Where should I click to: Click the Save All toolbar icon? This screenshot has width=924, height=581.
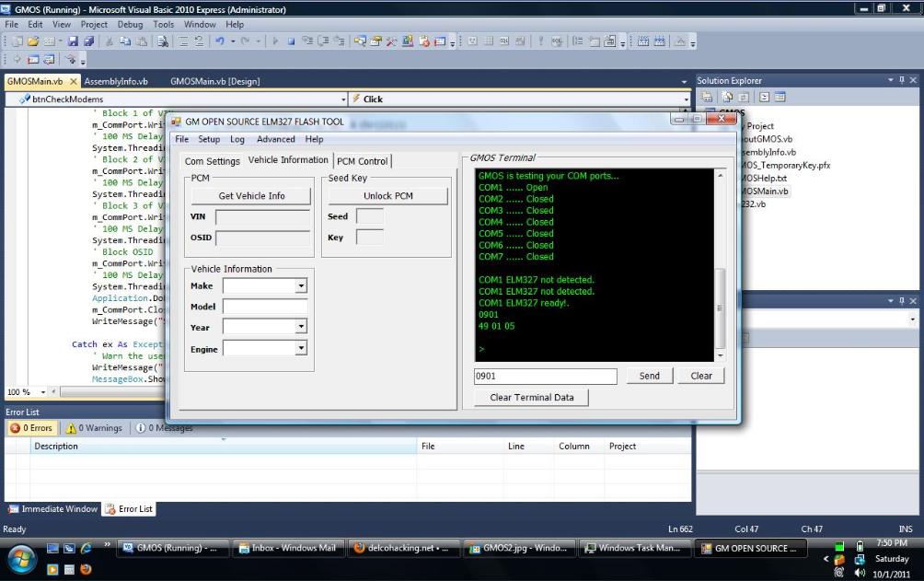coord(89,41)
